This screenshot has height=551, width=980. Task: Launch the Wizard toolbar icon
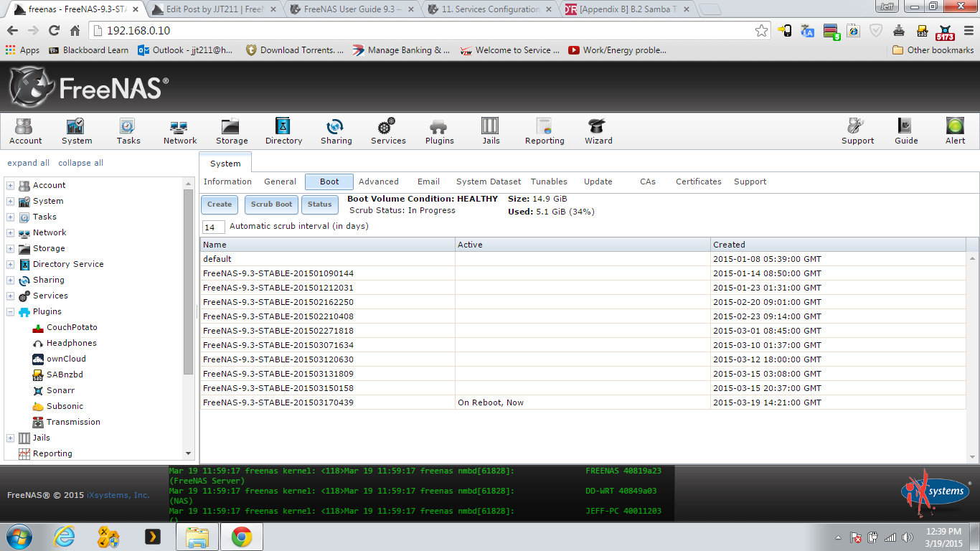click(598, 131)
